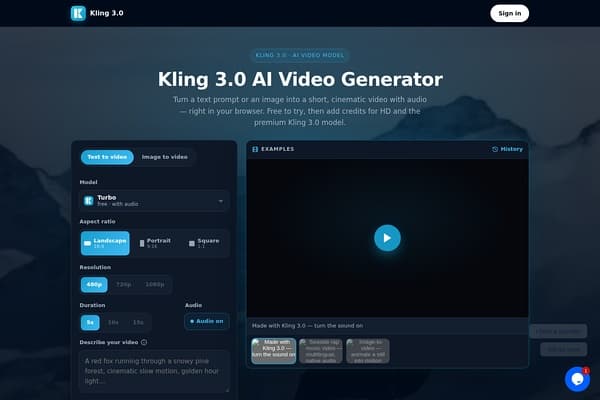Click the Turbo model logo icon
Image resolution: width=600 pixels, height=400 pixels.
pyautogui.click(x=89, y=201)
